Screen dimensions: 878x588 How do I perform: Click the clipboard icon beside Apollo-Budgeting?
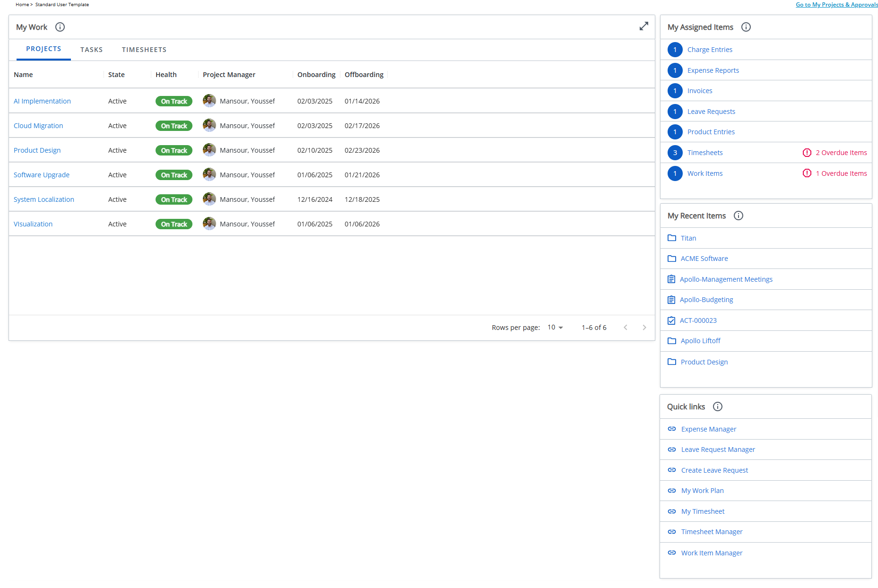coord(671,299)
